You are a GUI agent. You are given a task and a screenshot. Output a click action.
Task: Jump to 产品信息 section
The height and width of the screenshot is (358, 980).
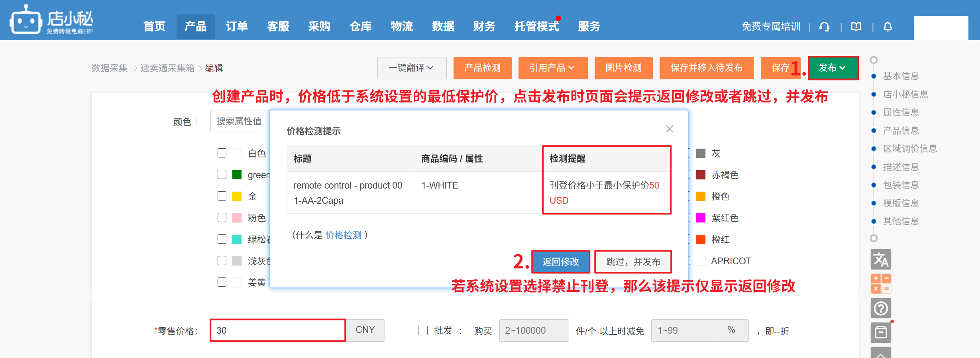click(x=901, y=131)
